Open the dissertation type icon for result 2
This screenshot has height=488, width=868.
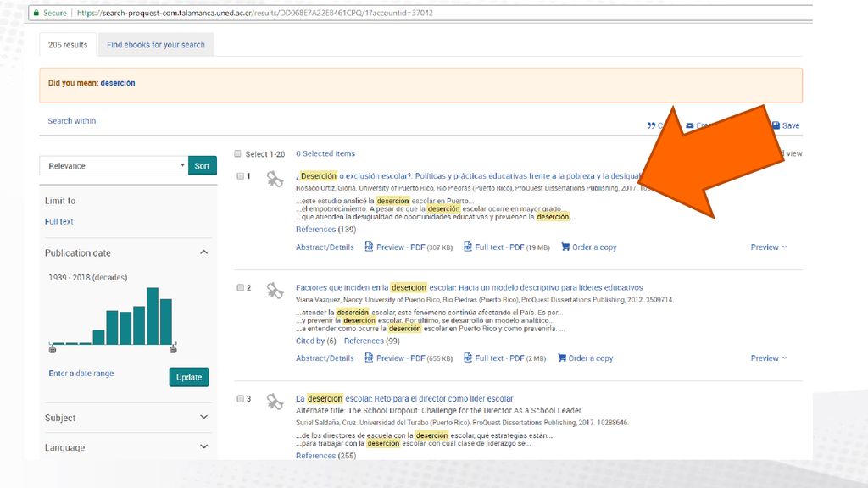coord(275,291)
